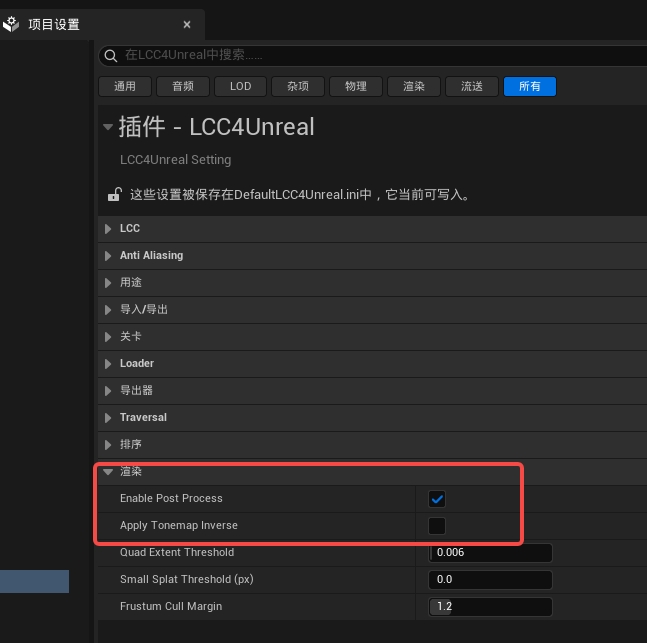Click the LCC4Unreal Setting description text

point(175,160)
